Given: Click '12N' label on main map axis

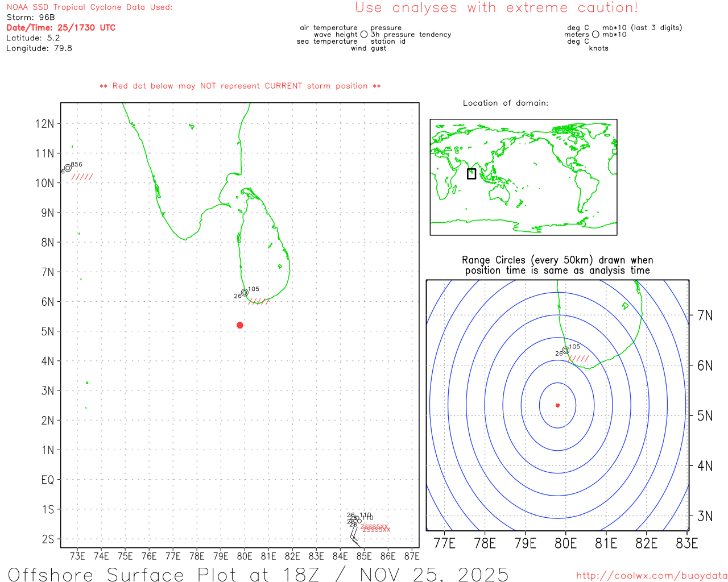Looking at the screenshot, I should [x=45, y=124].
